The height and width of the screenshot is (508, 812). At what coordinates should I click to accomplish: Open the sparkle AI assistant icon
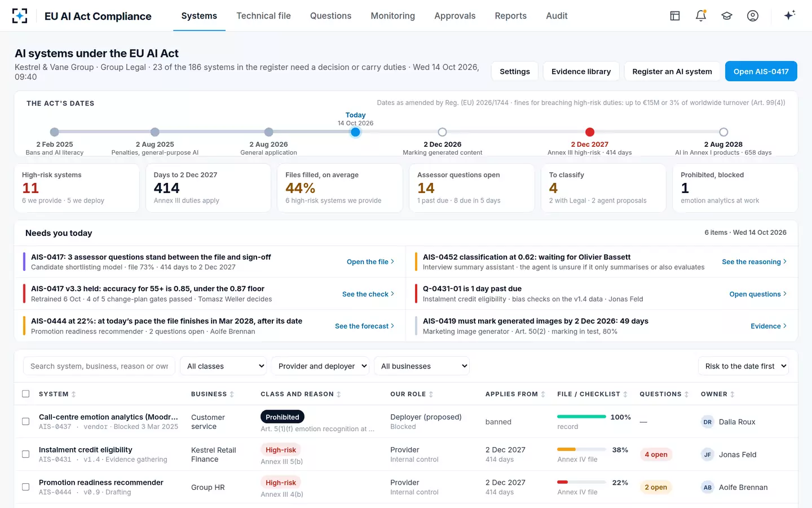(789, 15)
